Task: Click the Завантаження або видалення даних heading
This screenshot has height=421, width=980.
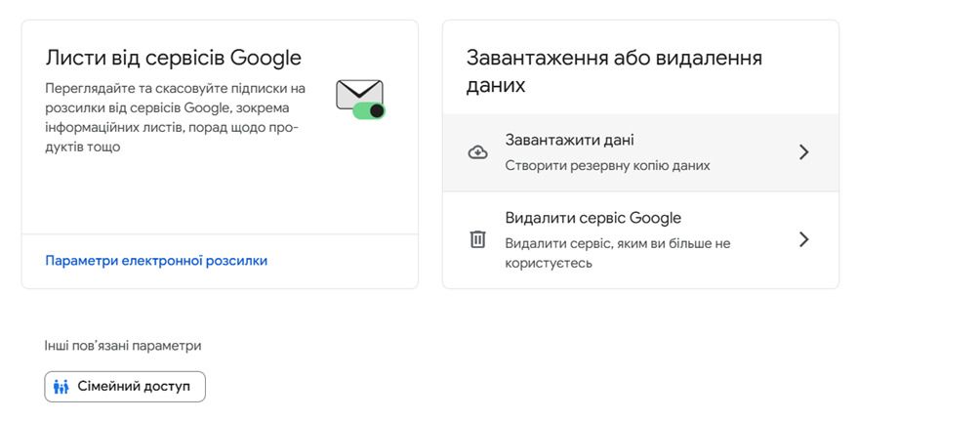Action: click(x=614, y=71)
